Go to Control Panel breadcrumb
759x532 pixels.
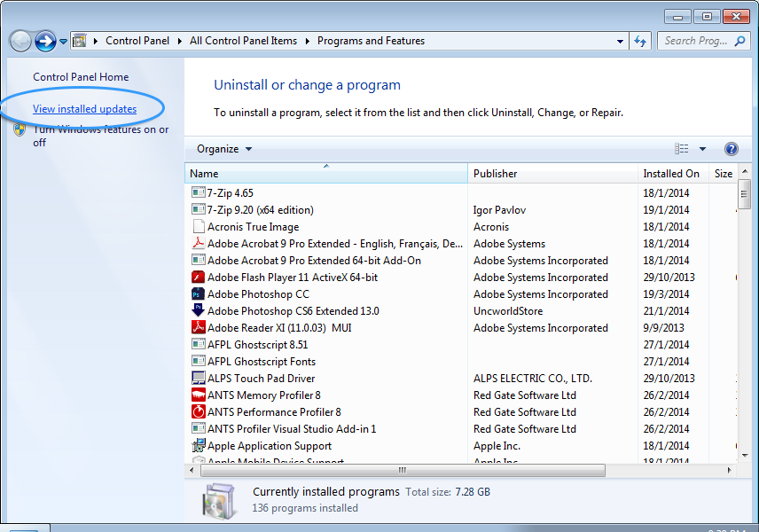click(x=137, y=41)
